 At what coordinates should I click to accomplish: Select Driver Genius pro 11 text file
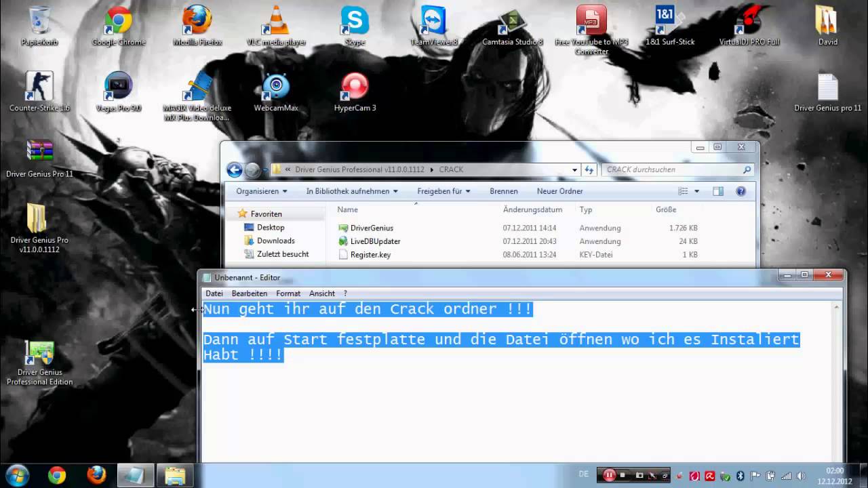coord(828,91)
